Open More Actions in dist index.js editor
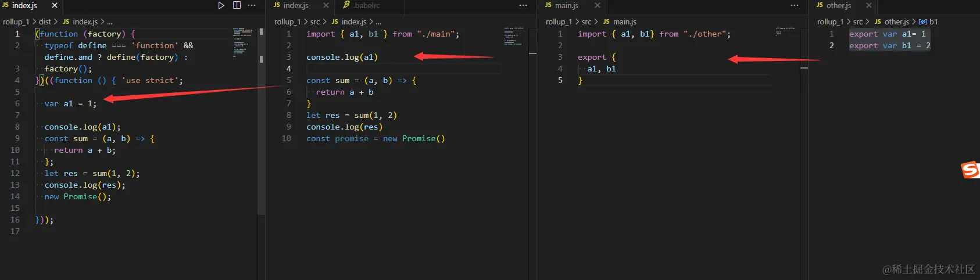The width and height of the screenshot is (980, 280). tap(252, 5)
